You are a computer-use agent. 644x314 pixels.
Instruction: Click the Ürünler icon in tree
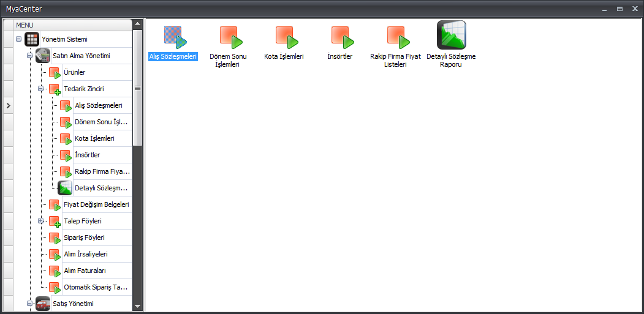[55, 73]
